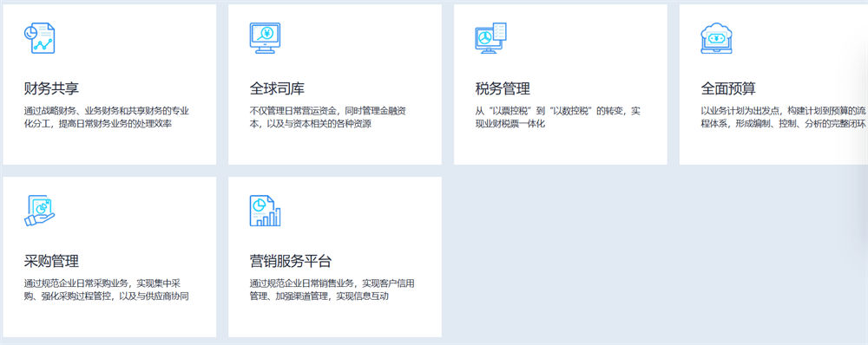Open the 采购管理 card title
This screenshot has width=868, height=345.
coord(51,261)
